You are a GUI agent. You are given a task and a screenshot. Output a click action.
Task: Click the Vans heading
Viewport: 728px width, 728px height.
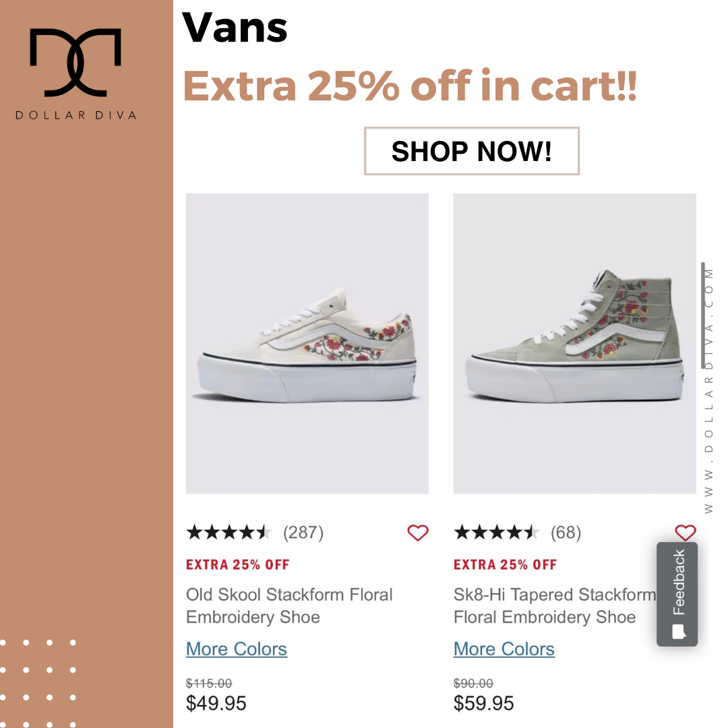pyautogui.click(x=235, y=28)
